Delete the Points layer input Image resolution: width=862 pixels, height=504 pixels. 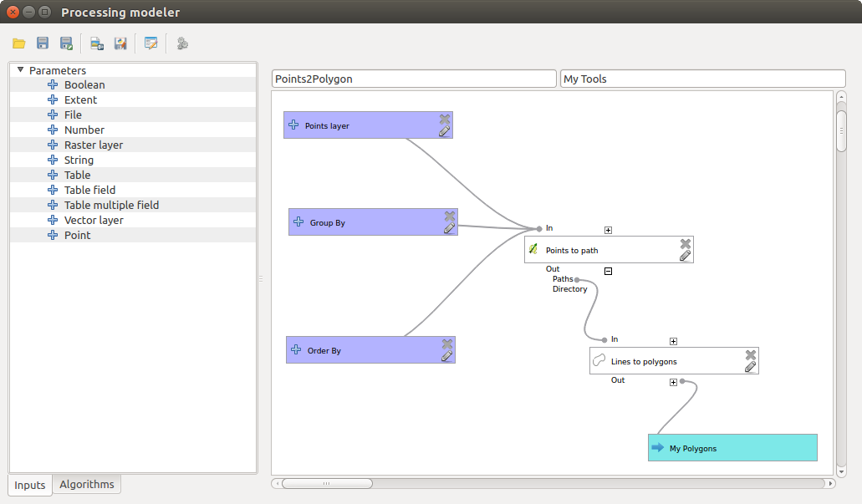pos(446,119)
